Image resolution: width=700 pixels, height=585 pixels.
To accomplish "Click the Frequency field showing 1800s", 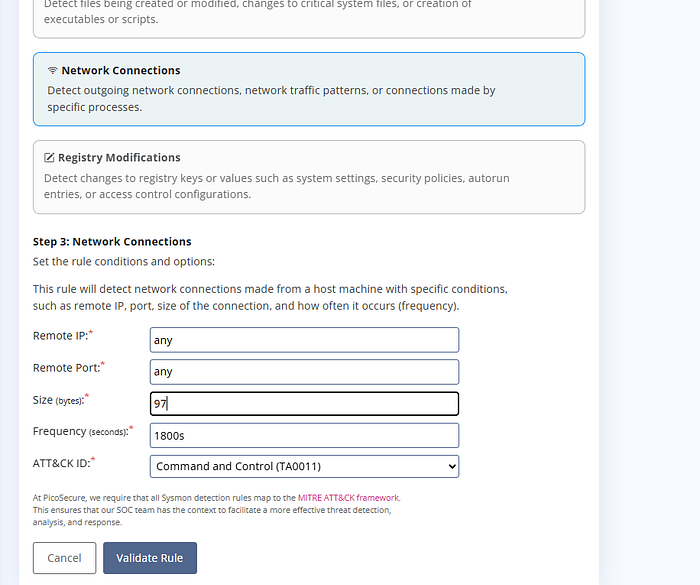I will 304,435.
